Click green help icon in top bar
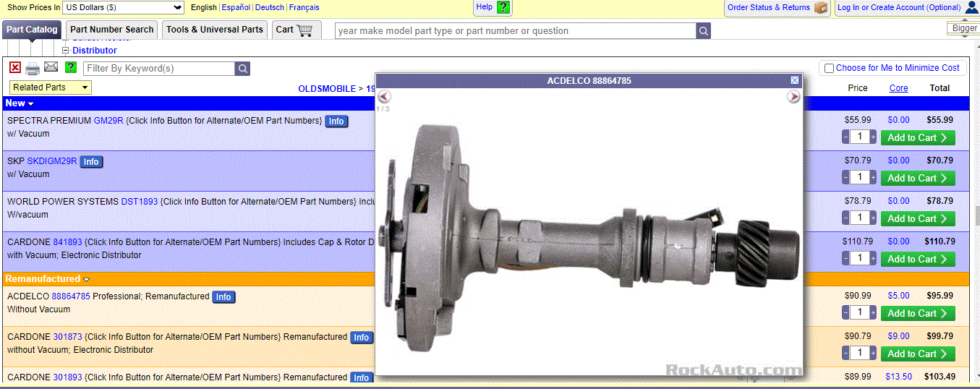 (x=503, y=7)
